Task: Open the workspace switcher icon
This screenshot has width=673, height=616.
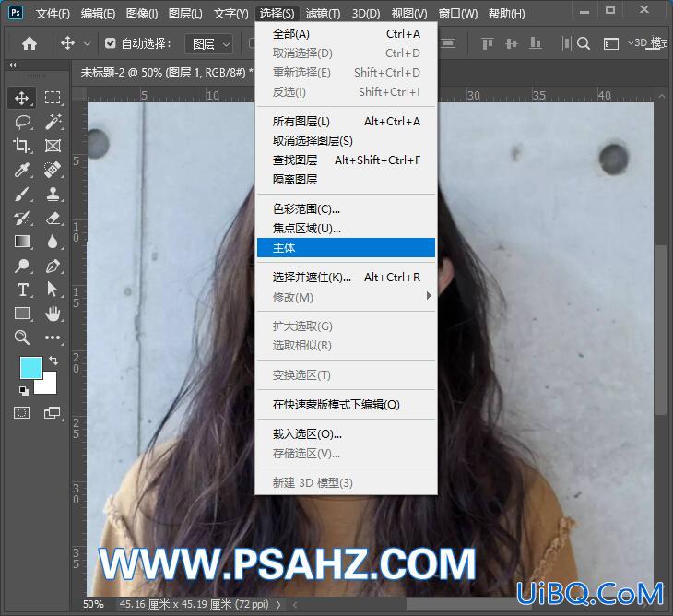Action: point(610,43)
